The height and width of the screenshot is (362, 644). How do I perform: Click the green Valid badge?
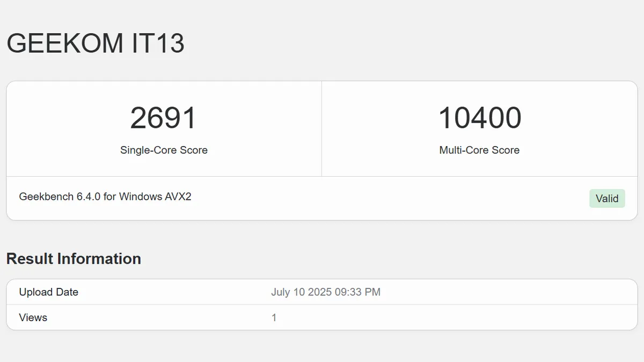607,199
